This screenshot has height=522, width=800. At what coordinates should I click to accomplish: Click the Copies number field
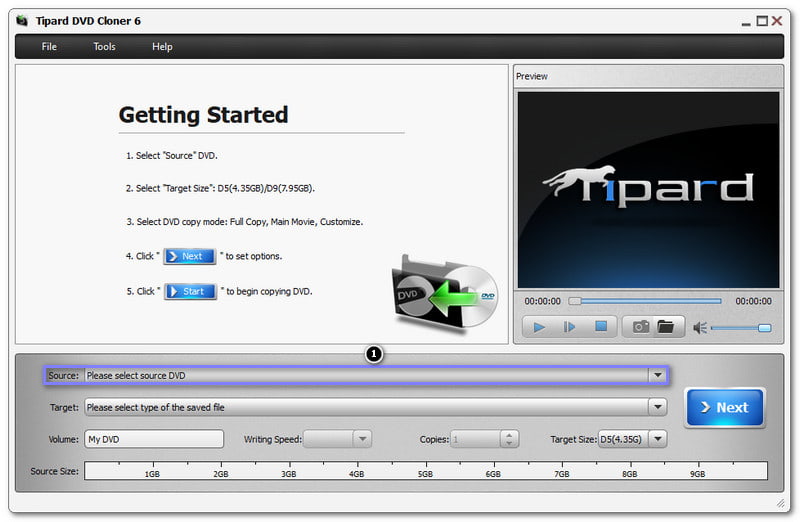pos(476,439)
